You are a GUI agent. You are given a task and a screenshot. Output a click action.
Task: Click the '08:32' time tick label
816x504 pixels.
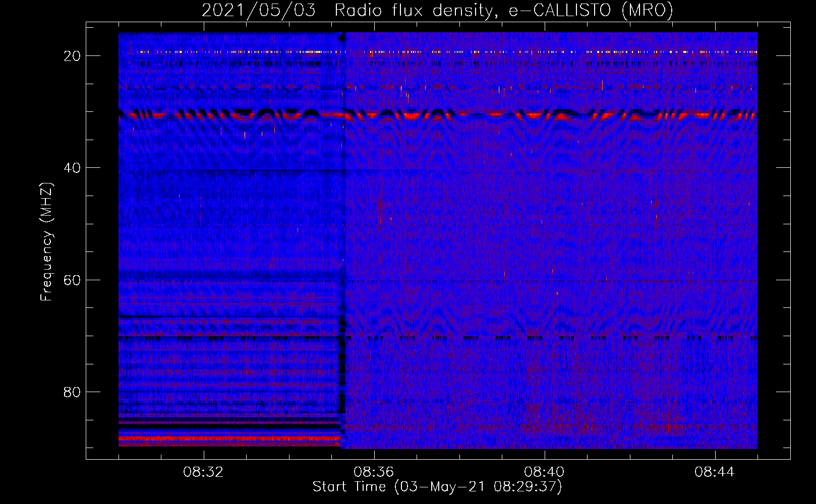point(203,472)
